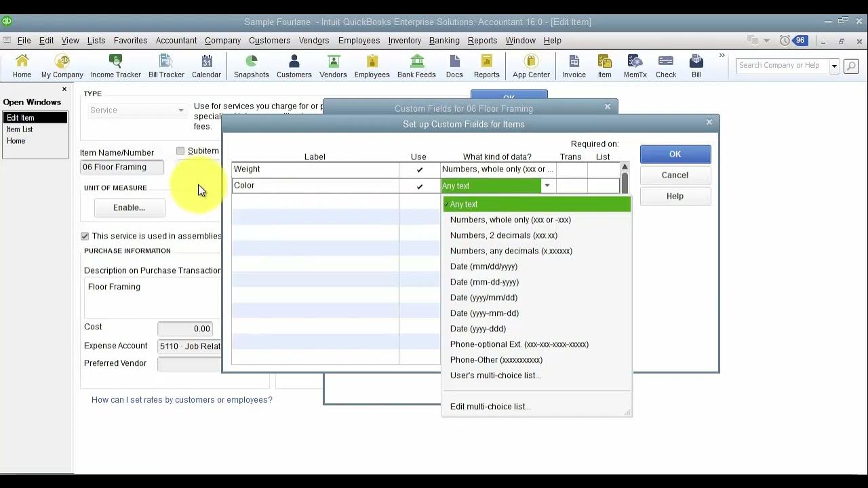
Task: Click the List required cell for Weight
Action: (x=603, y=169)
